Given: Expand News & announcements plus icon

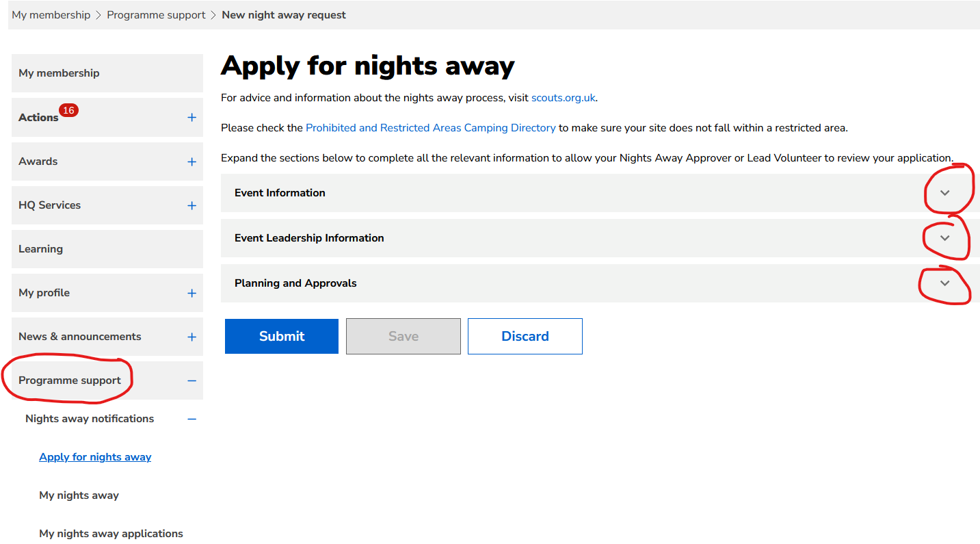Looking at the screenshot, I should [191, 337].
